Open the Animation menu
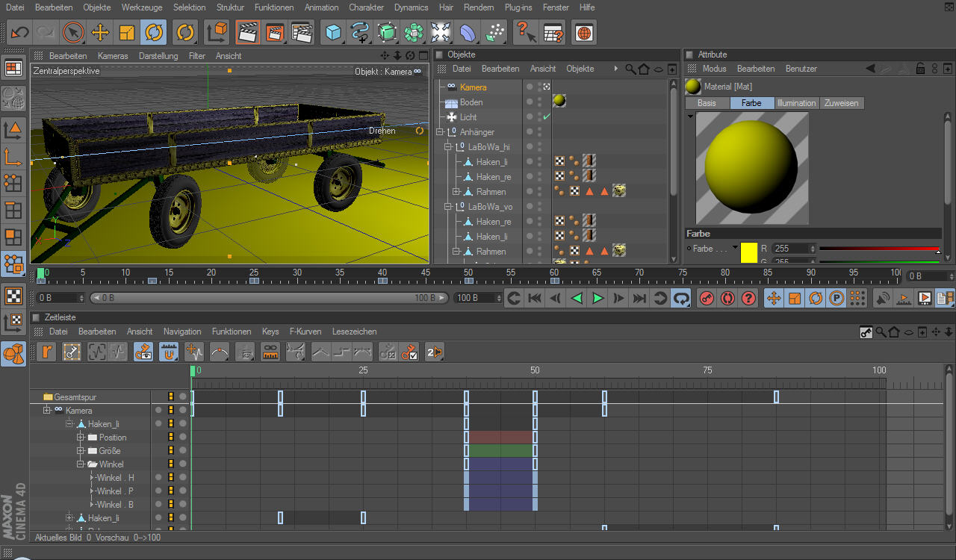The image size is (956, 560). [321, 7]
